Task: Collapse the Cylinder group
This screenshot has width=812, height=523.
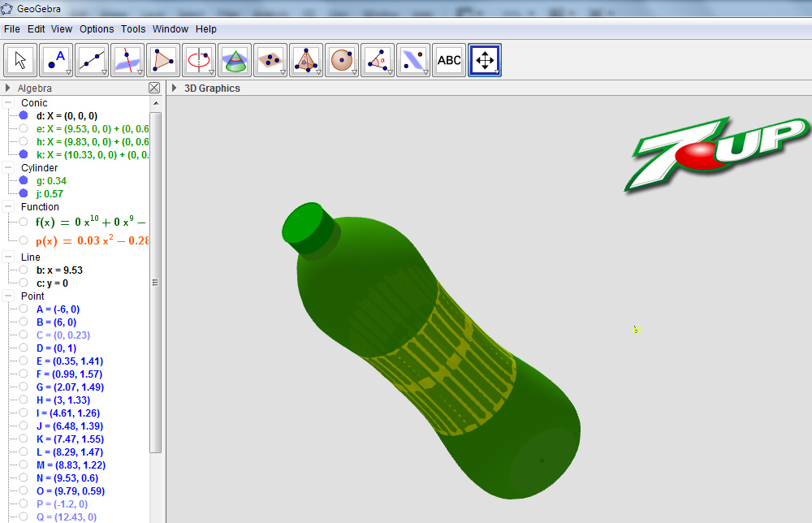Action: pyautogui.click(x=8, y=167)
